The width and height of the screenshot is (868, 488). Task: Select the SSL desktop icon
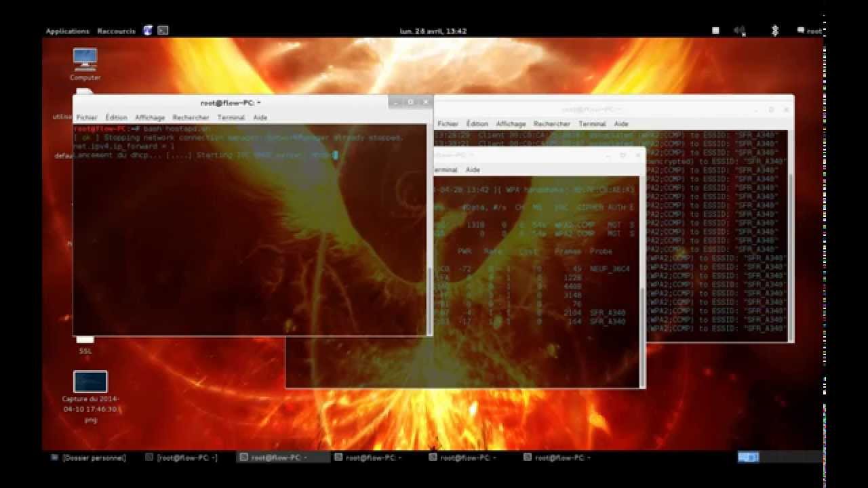pyautogui.click(x=85, y=346)
